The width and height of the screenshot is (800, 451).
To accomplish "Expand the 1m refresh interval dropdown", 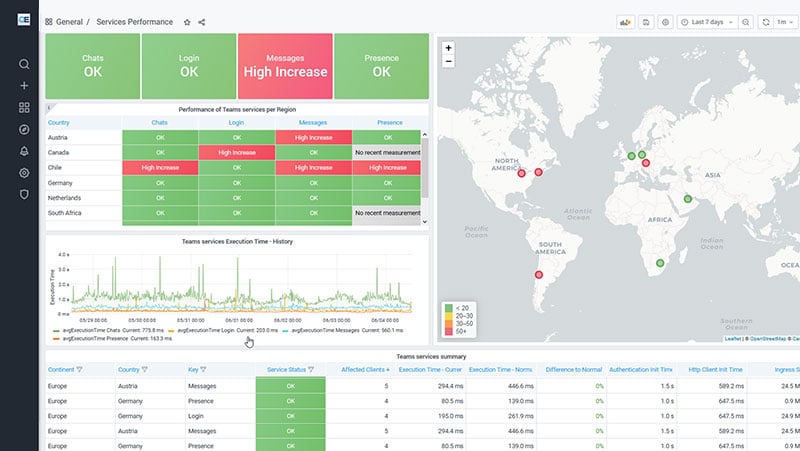I will pos(782,21).
